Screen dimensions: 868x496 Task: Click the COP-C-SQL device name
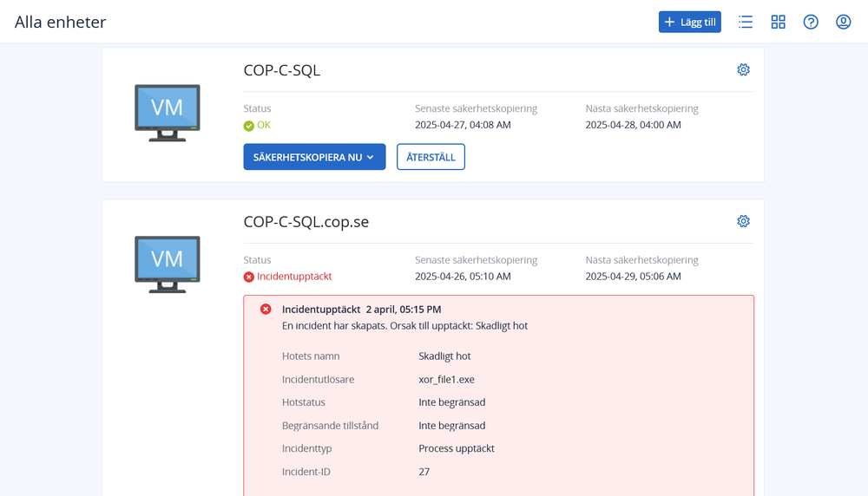(282, 70)
